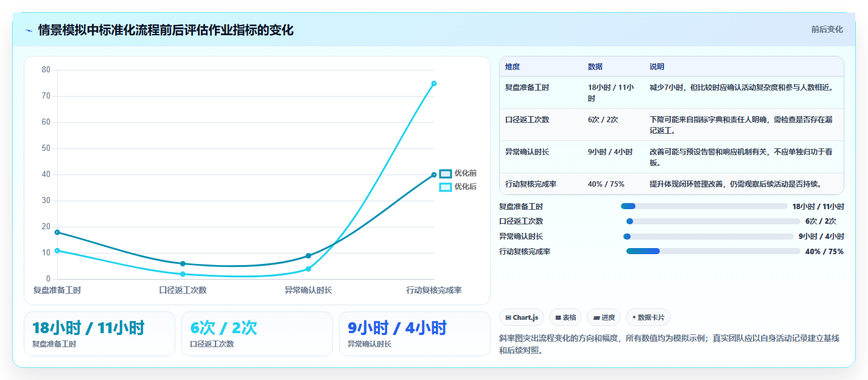Toggle the 优化前 legend series
Screen dimensions: 868x380
pos(458,173)
